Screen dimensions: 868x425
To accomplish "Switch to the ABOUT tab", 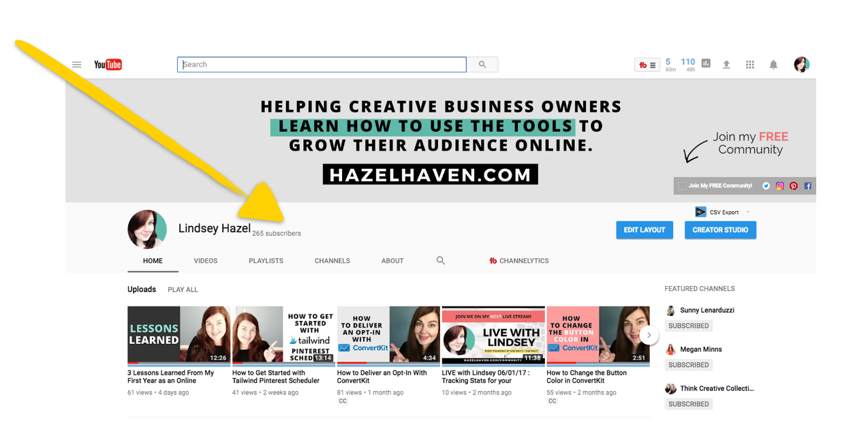I will (392, 261).
